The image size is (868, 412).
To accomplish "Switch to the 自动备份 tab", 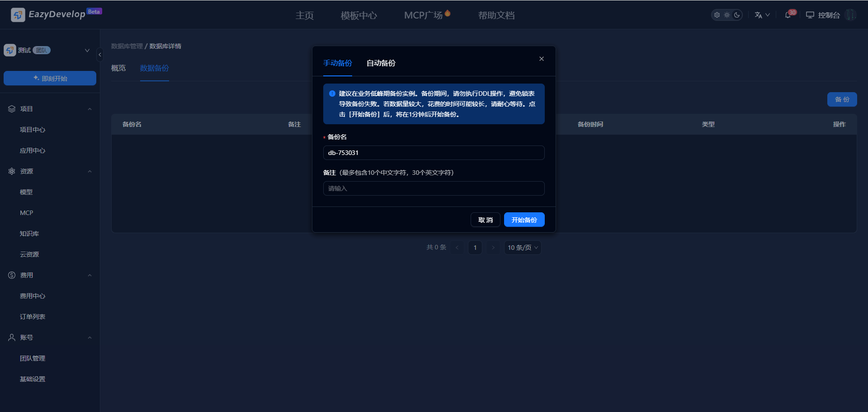I will coord(381,63).
